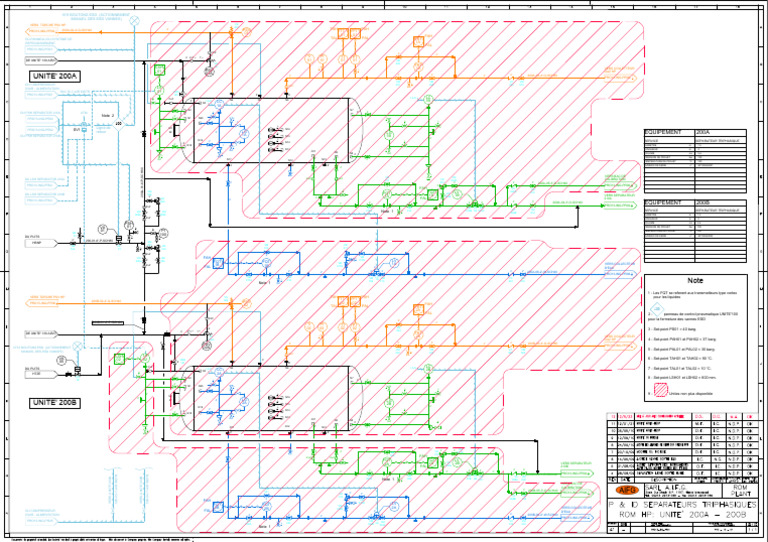Click the three-phase separator vessel of unit 200B
The height and width of the screenshot is (542, 768).
272,398
